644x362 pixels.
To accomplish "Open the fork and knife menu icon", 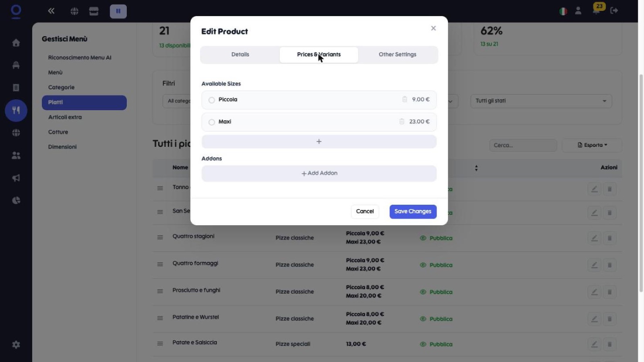I will [x=16, y=110].
